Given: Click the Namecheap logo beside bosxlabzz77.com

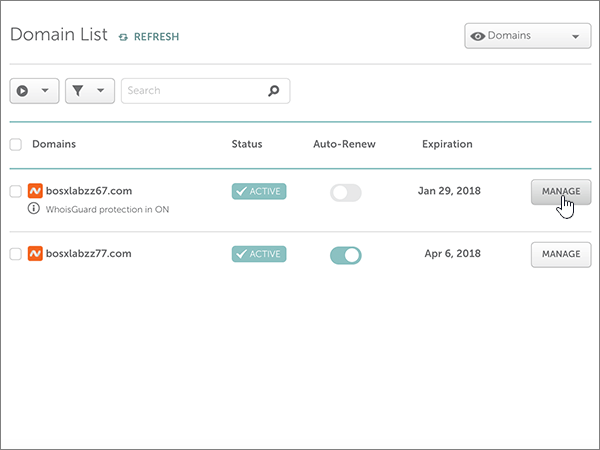Looking at the screenshot, I should [34, 254].
